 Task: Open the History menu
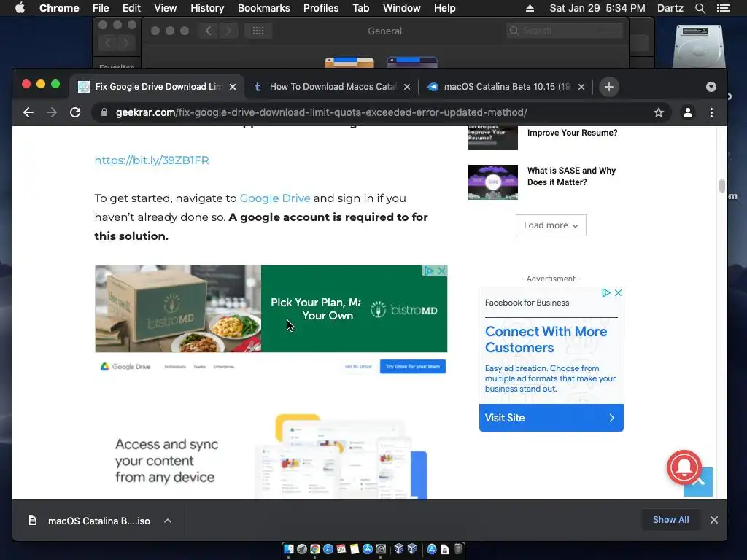206,8
